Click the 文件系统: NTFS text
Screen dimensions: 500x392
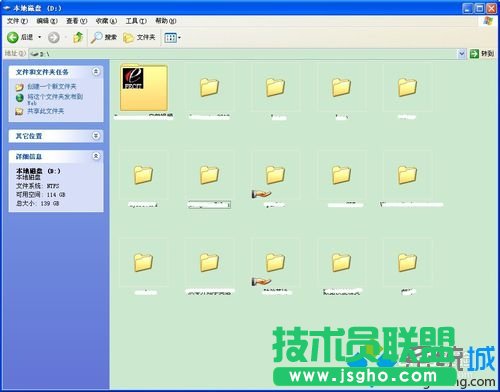(x=38, y=186)
